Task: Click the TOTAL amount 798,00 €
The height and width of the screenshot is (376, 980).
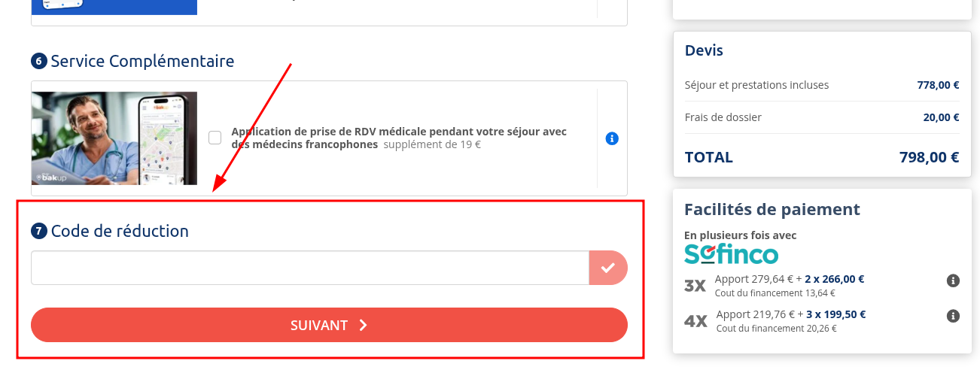Action: click(929, 157)
